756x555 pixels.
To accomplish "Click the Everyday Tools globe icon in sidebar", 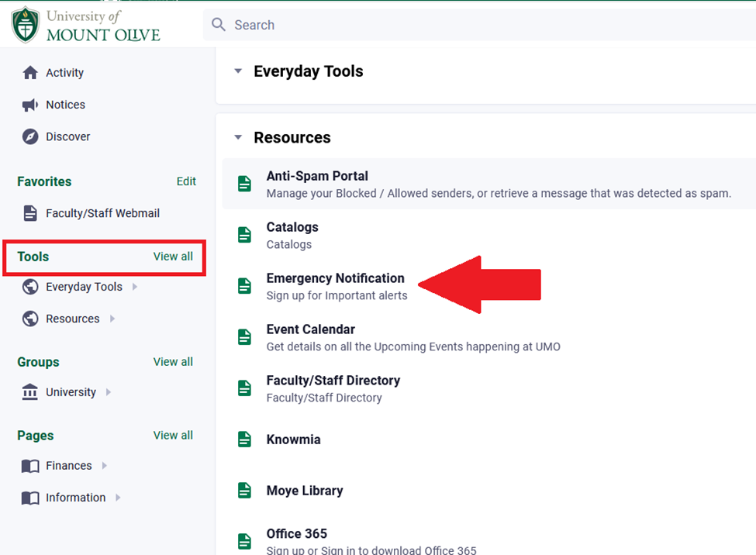I will 30,287.
